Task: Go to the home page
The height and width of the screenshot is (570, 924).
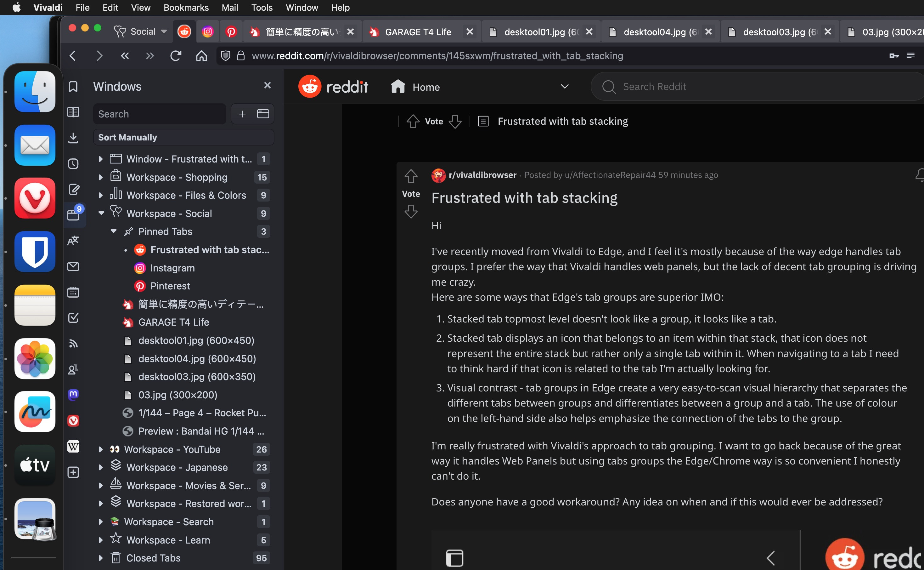Action: [201, 56]
